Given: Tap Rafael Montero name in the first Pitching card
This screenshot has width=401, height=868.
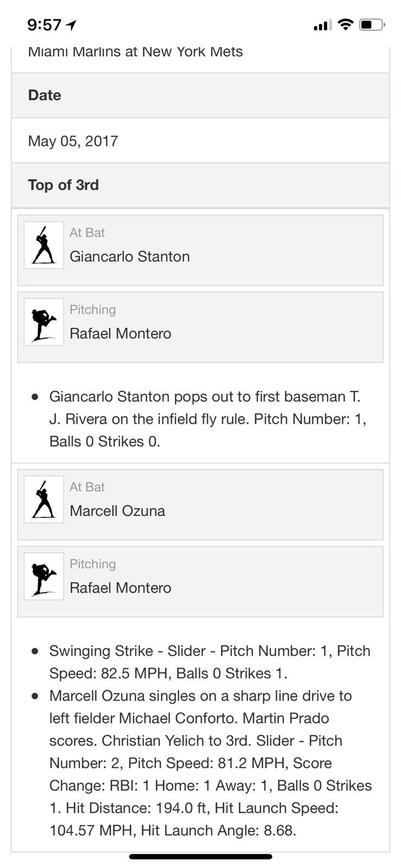Looking at the screenshot, I should click(x=120, y=334).
